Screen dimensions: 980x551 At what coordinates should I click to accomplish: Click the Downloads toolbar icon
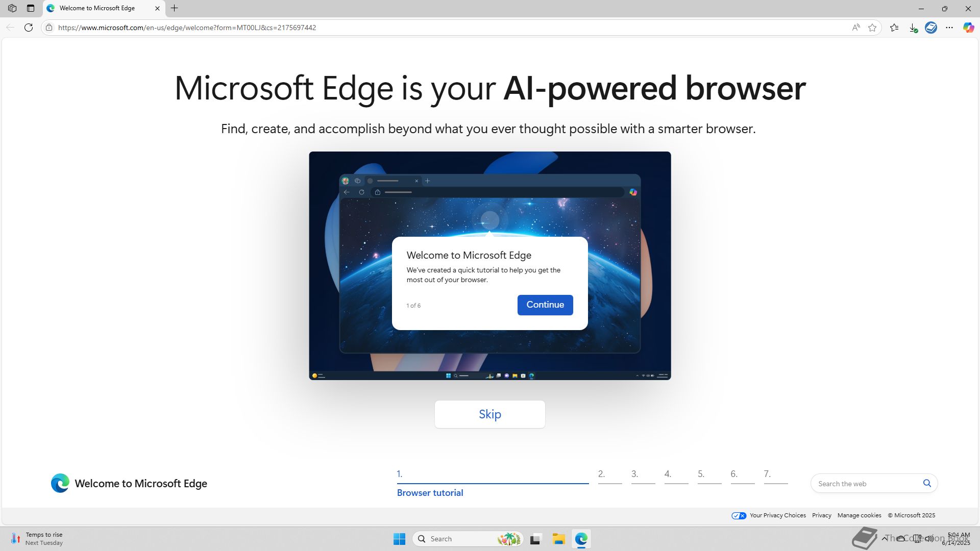913,28
